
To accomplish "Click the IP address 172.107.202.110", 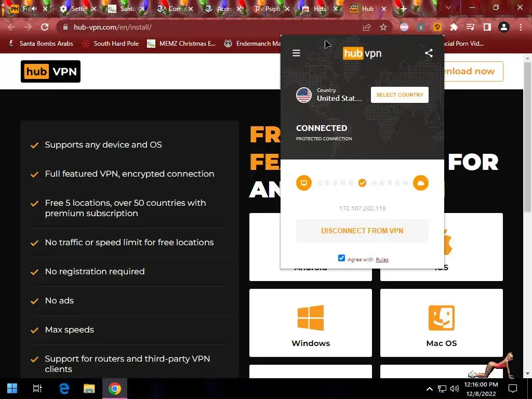I will coord(362,208).
